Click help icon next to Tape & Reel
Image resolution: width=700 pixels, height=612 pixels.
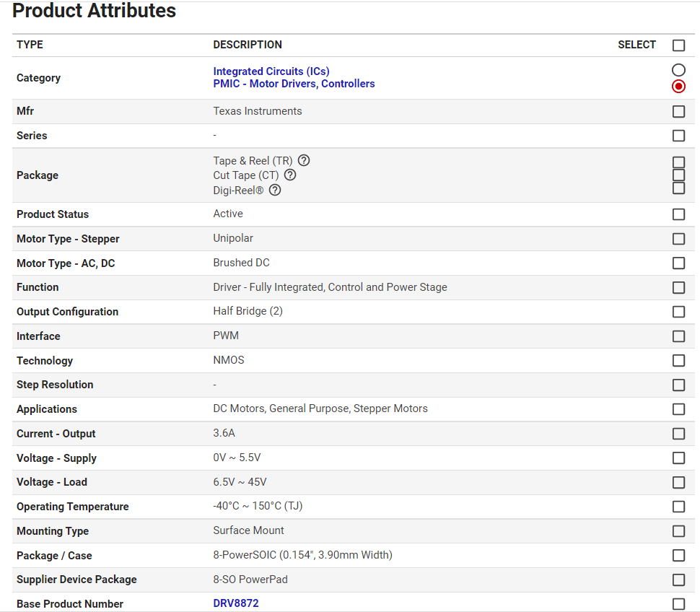coord(304,160)
